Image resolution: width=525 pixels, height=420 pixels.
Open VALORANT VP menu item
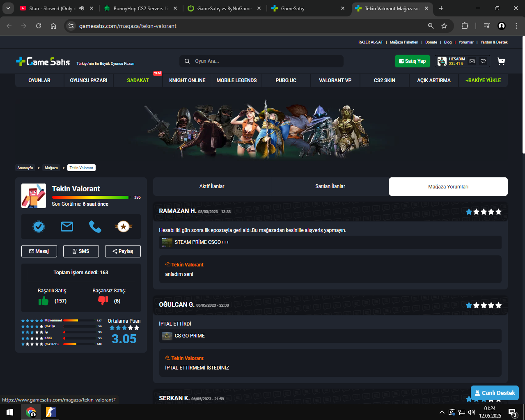click(335, 80)
